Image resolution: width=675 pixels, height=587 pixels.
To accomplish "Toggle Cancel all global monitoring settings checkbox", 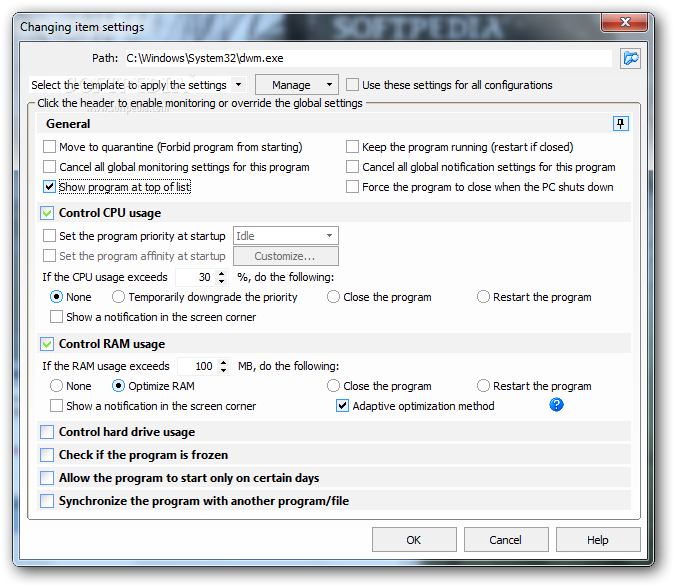I will pyautogui.click(x=50, y=167).
